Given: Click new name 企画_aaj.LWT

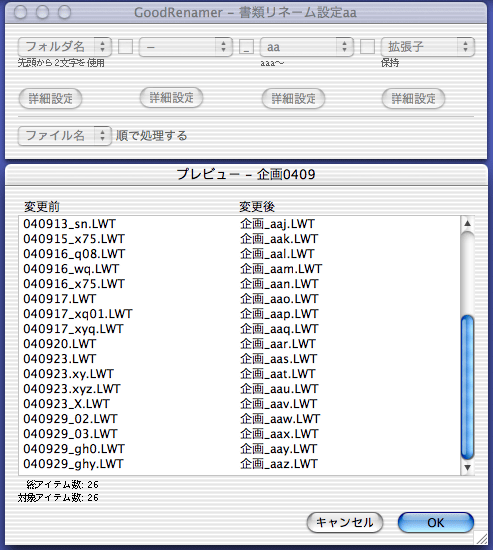Looking at the screenshot, I should (x=278, y=224).
